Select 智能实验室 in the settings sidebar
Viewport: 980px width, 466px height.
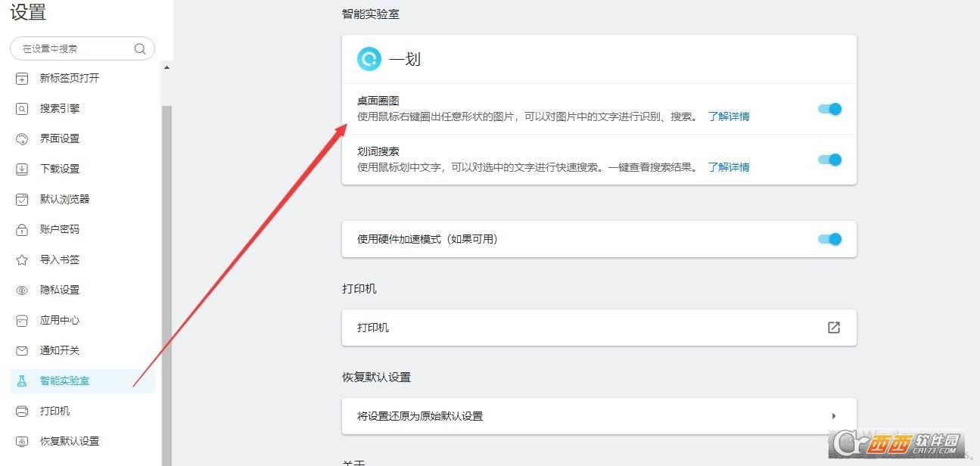(64, 381)
